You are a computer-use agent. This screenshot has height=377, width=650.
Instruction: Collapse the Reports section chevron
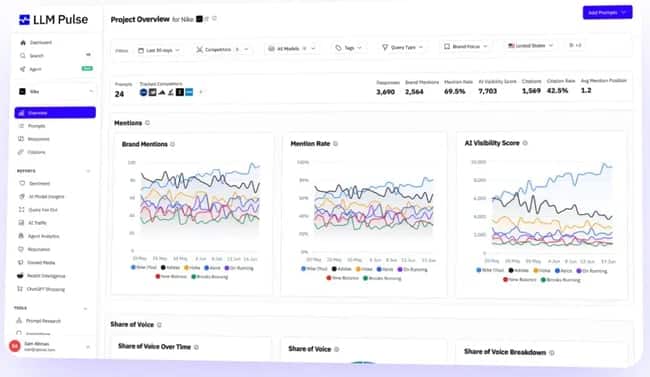(x=88, y=171)
